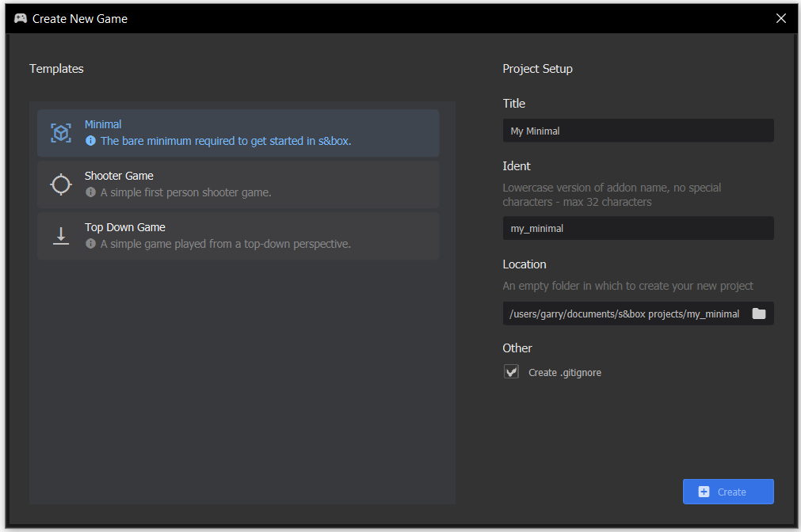Image resolution: width=801 pixels, height=532 pixels.
Task: Focus the Title field containing My Minimal
Action: (x=637, y=131)
